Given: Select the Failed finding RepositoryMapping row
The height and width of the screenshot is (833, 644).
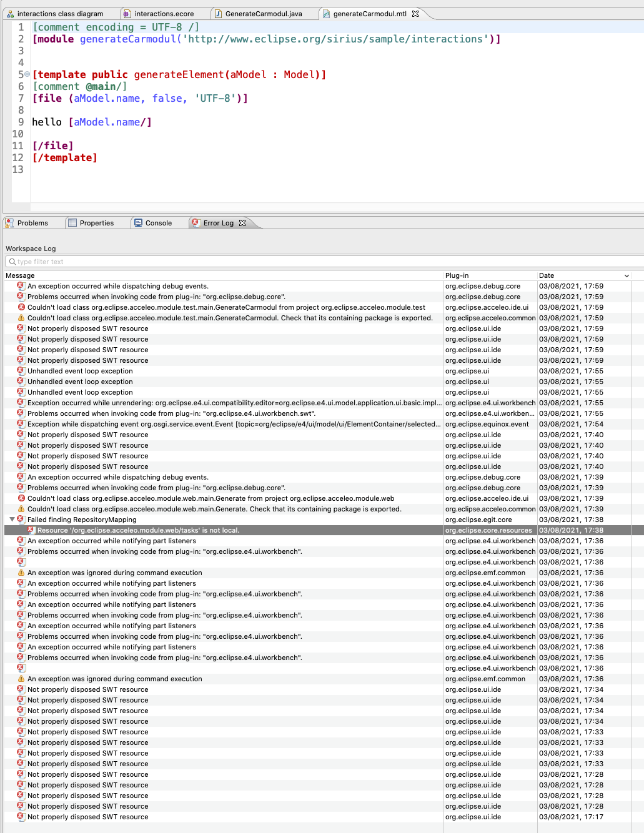Looking at the screenshot, I should coord(324,520).
